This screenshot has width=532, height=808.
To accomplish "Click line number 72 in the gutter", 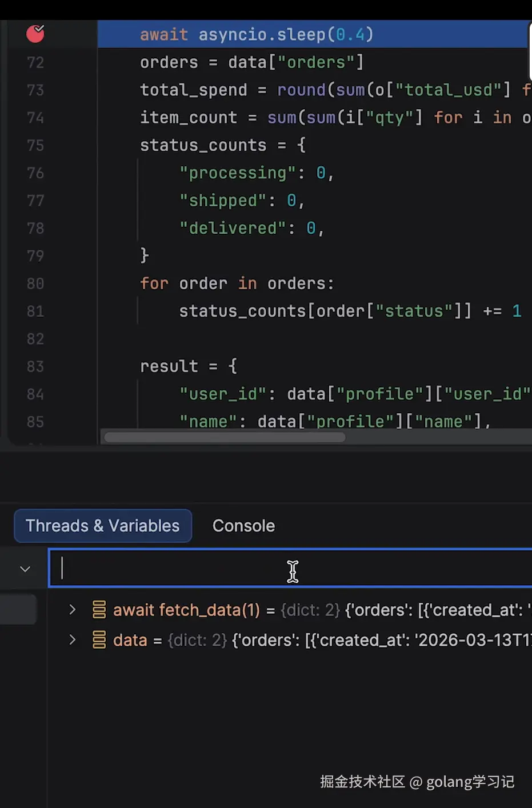I will pyautogui.click(x=35, y=62).
